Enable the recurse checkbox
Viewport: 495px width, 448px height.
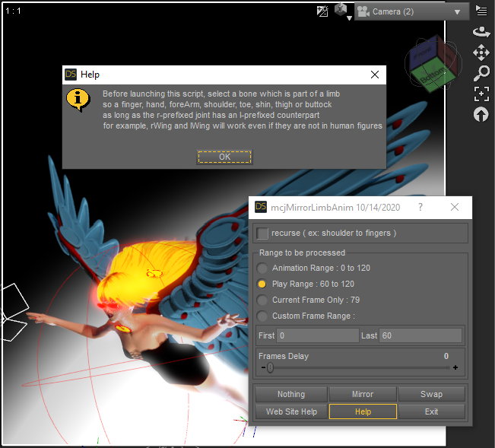click(x=262, y=234)
